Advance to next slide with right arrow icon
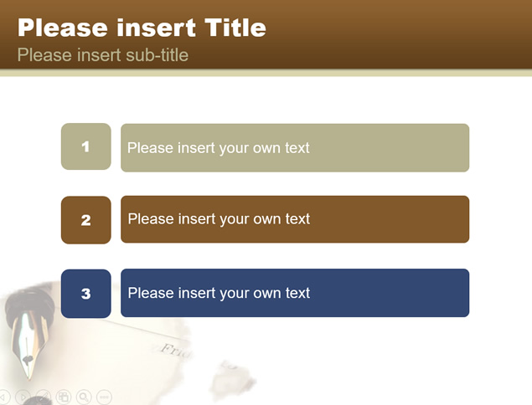Image resolution: width=532 pixels, height=405 pixels. tap(23, 397)
